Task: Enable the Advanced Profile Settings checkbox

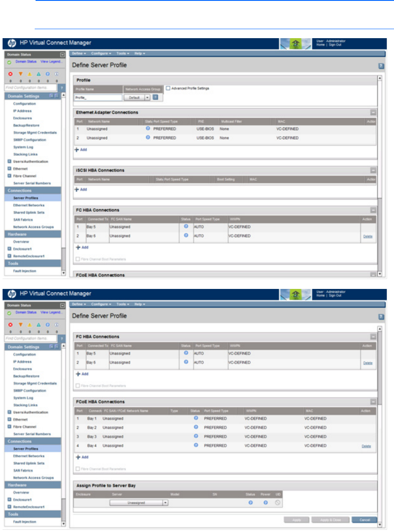Action: point(168,88)
